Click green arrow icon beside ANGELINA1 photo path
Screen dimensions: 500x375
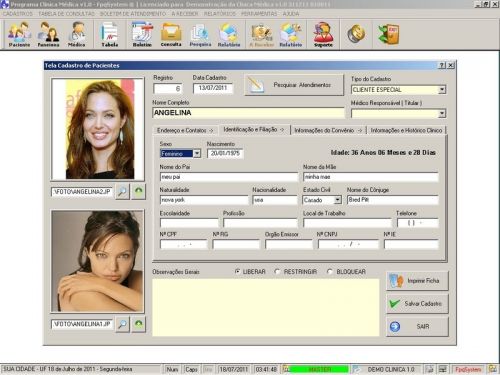[139, 324]
